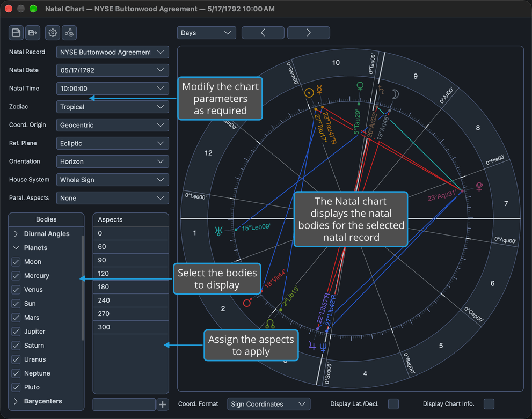Screen dimensions: 532x419
Task: Click the North Node glyph on chart
Action: 270,324
